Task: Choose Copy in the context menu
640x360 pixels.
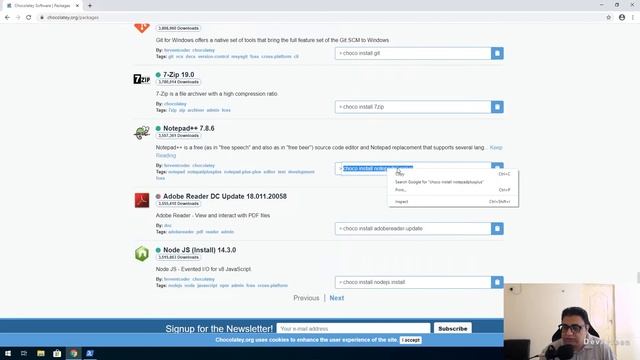Action: coord(453,174)
